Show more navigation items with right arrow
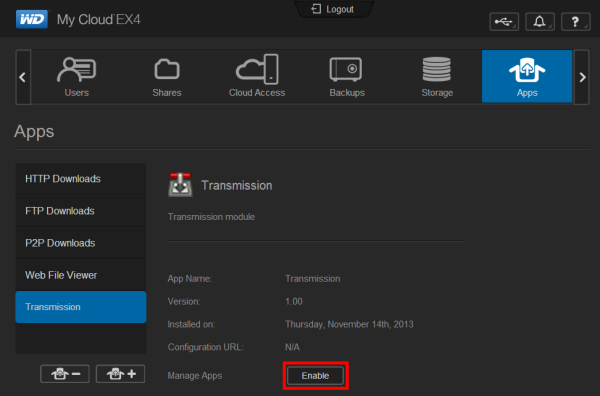This screenshot has height=396, width=600. (x=582, y=77)
